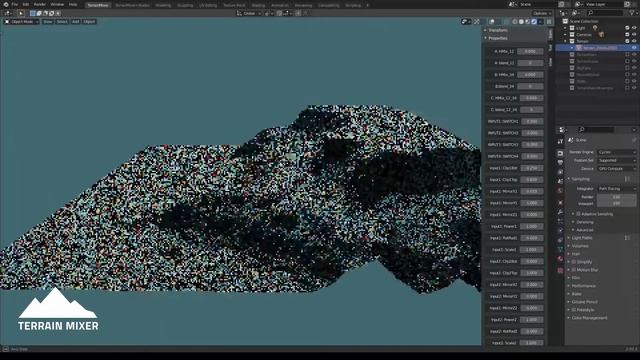This screenshot has width=640, height=360.
Task: Click the pin icon beside Scene header
Action: pos(634,140)
